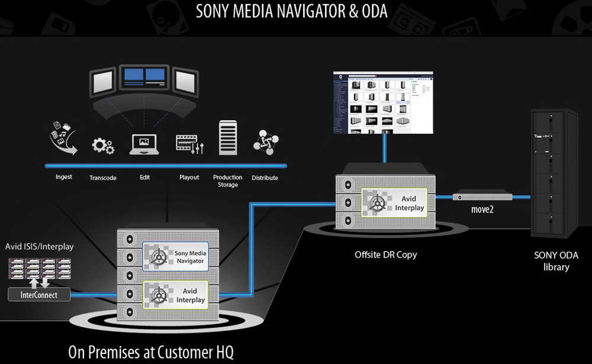Select the "move2" text label
Image resolution: width=592 pixels, height=364 pixels.
482,210
